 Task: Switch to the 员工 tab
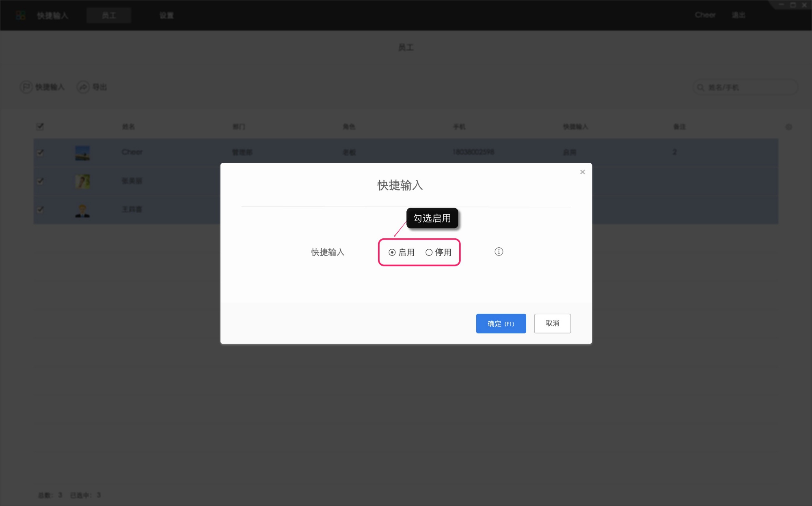click(109, 15)
